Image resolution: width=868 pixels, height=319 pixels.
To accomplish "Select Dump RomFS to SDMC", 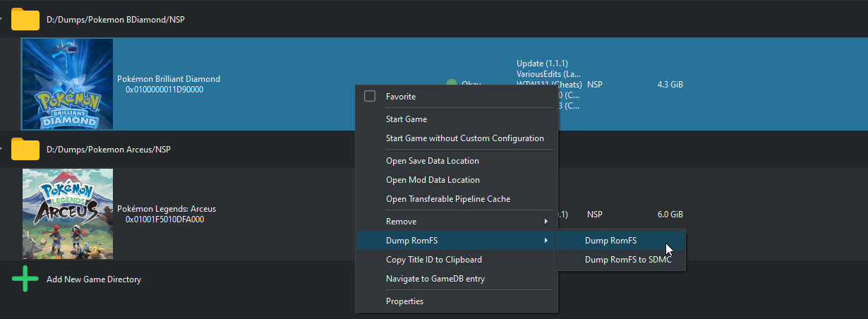I will [620, 260].
